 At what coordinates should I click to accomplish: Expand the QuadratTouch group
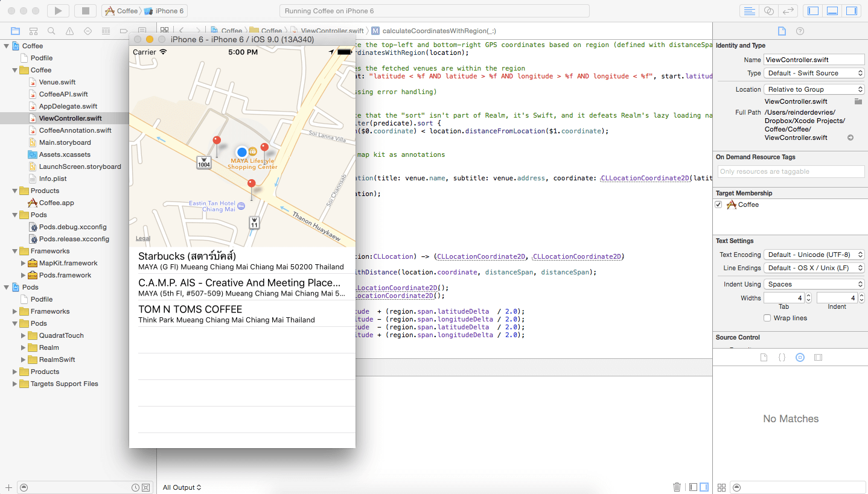(23, 335)
